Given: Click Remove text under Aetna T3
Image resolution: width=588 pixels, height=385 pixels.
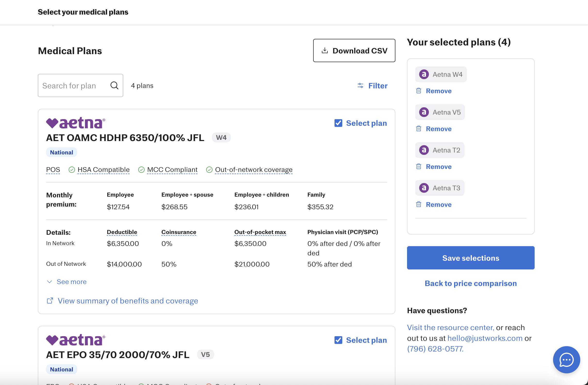Looking at the screenshot, I should coord(439,204).
